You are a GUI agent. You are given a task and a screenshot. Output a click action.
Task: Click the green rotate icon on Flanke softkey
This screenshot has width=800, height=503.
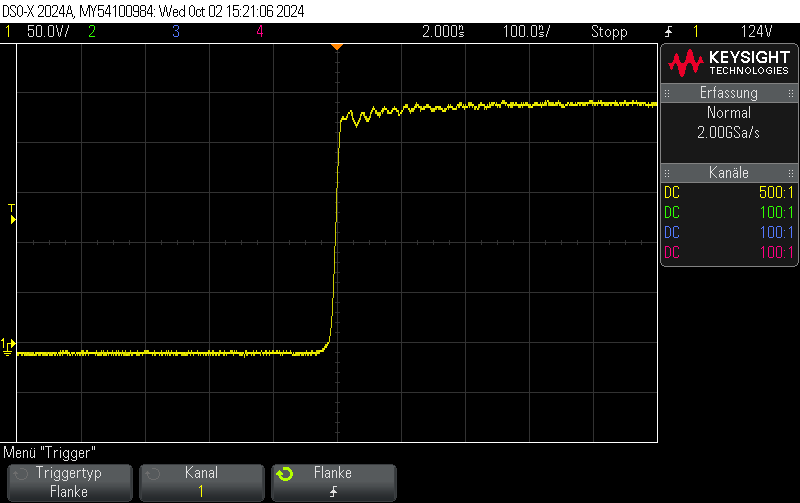(x=285, y=474)
